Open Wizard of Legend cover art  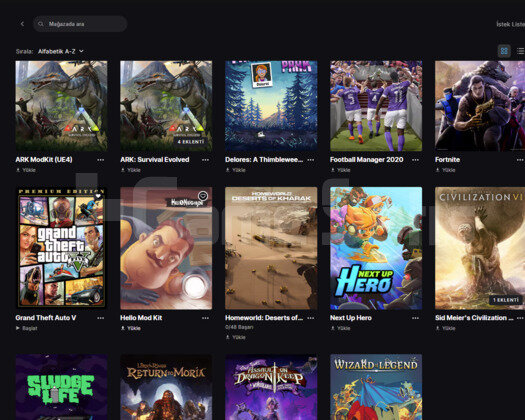click(376, 387)
